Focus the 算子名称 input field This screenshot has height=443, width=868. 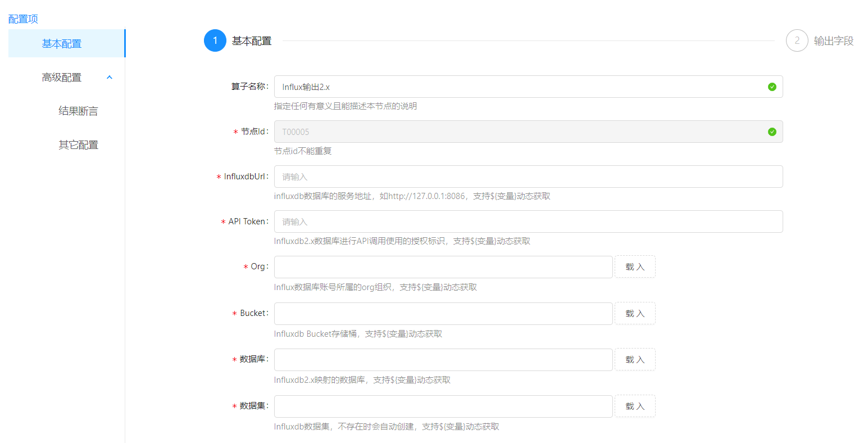517,87
